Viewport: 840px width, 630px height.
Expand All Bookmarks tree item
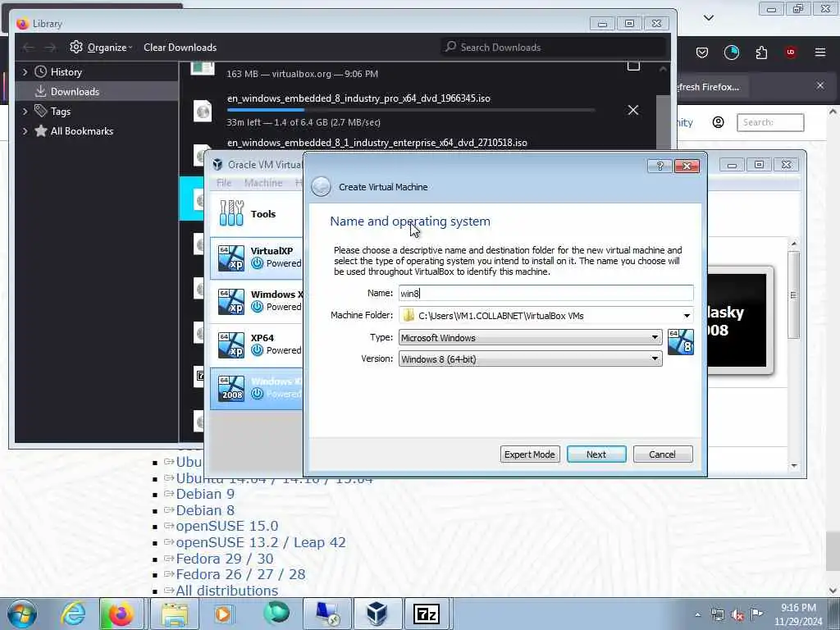25,131
